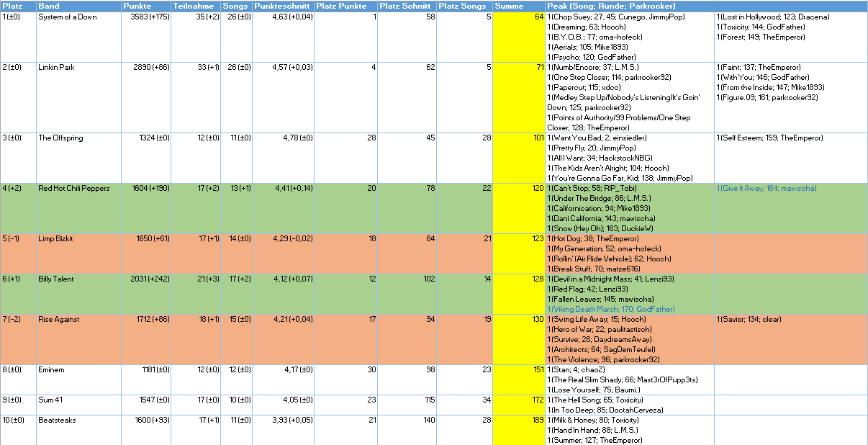This screenshot has width=868, height=445.
Task: Click the 2031 (+242) points cell
Action: [x=145, y=294]
